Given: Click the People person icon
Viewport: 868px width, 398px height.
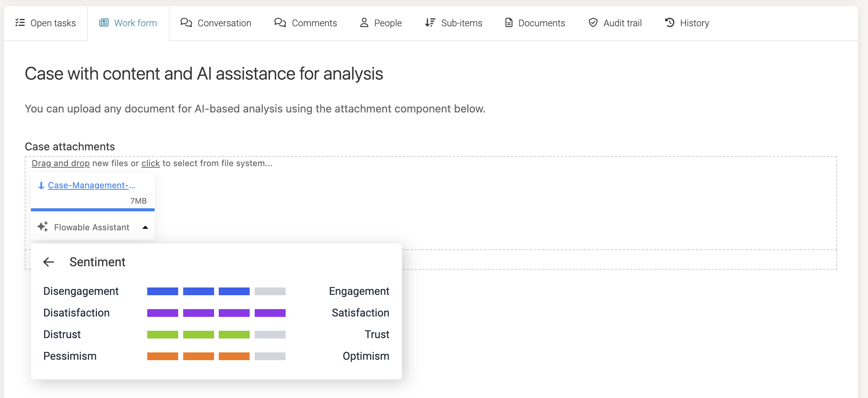Looking at the screenshot, I should pyautogui.click(x=364, y=23).
